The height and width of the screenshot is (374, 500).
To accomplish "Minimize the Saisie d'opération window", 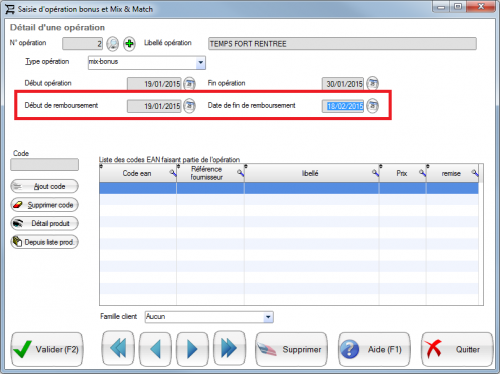I will coord(441,7).
